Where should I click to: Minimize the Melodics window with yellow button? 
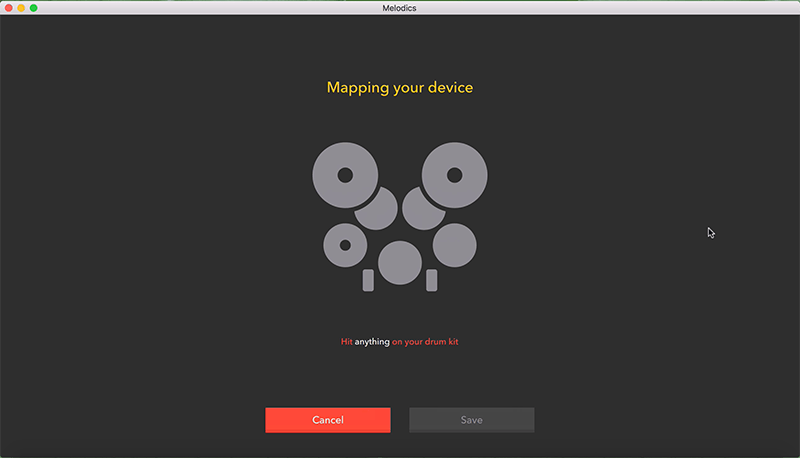21,8
